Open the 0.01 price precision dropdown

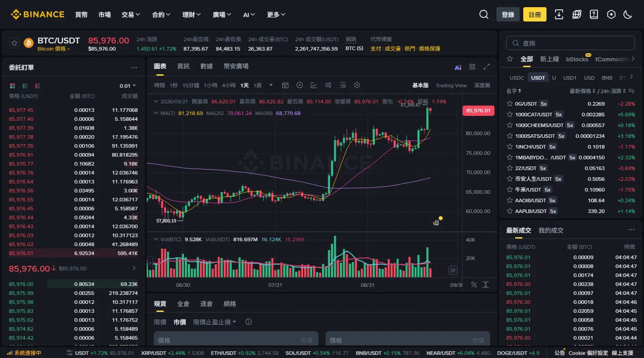pos(128,85)
